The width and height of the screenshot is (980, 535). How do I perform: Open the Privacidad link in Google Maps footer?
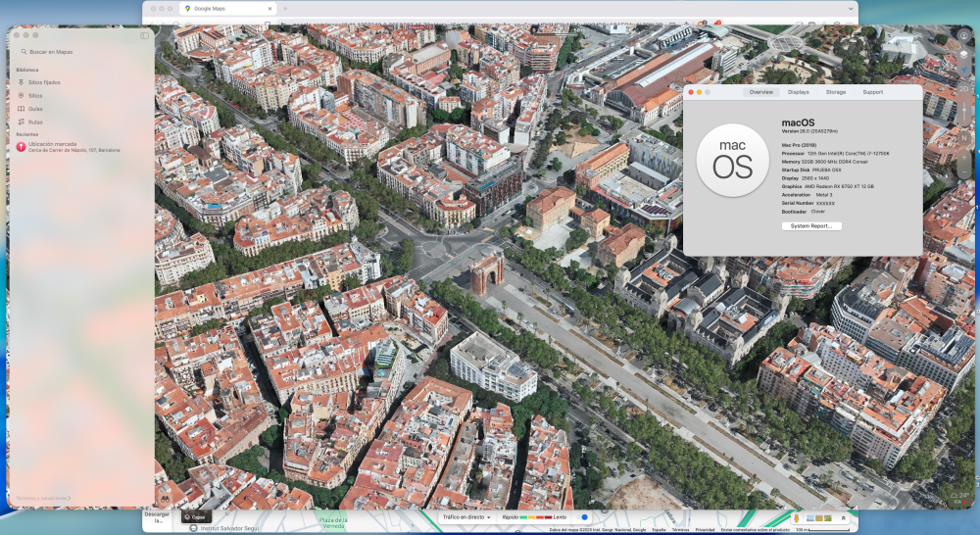pyautogui.click(x=705, y=530)
